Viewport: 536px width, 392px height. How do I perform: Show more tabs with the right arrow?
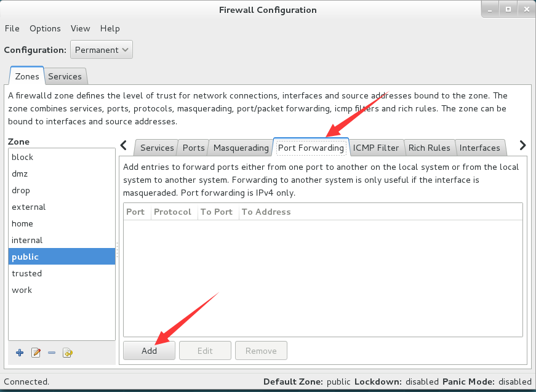click(522, 145)
